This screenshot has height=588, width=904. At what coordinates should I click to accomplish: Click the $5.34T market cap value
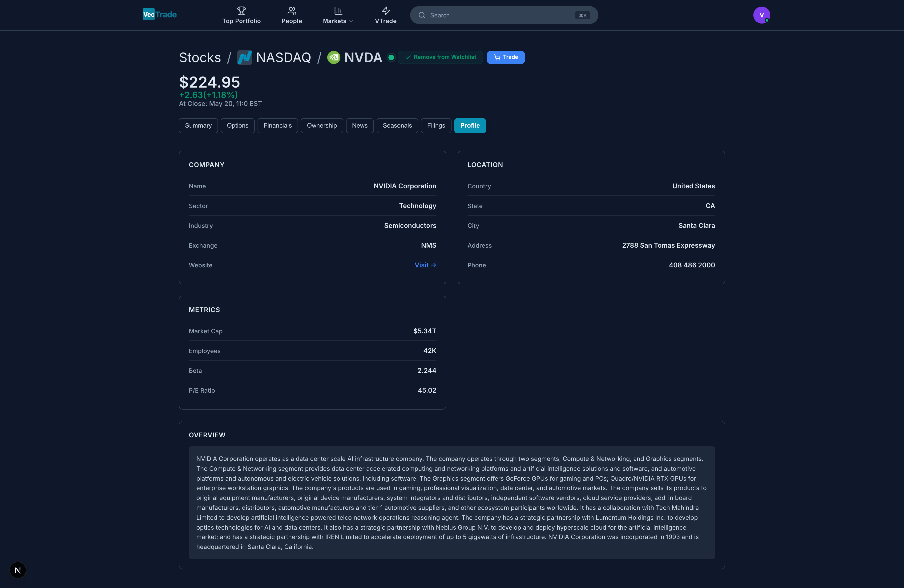click(x=425, y=331)
